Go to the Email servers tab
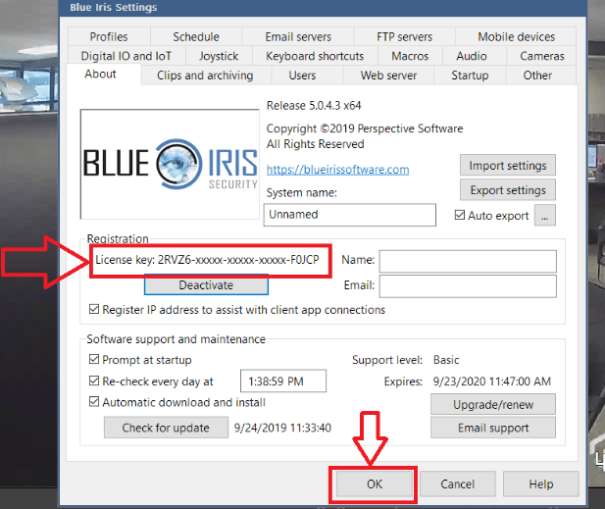605x509 pixels. [x=298, y=37]
